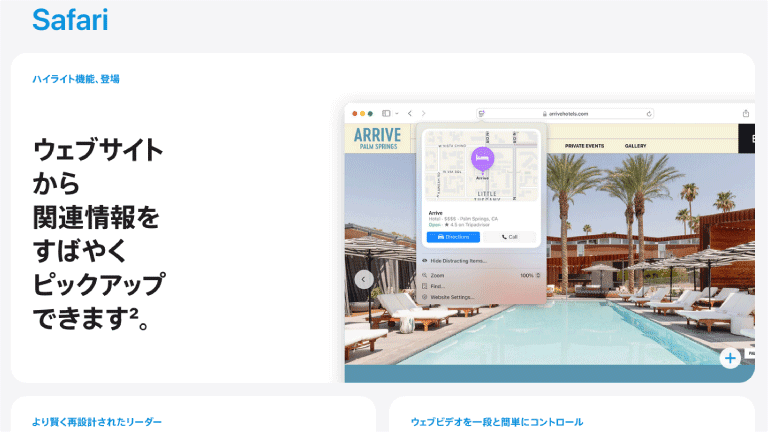Open the Share icon in Safari toolbar
Image resolution: width=768 pixels, height=432 pixels.
coord(745,113)
